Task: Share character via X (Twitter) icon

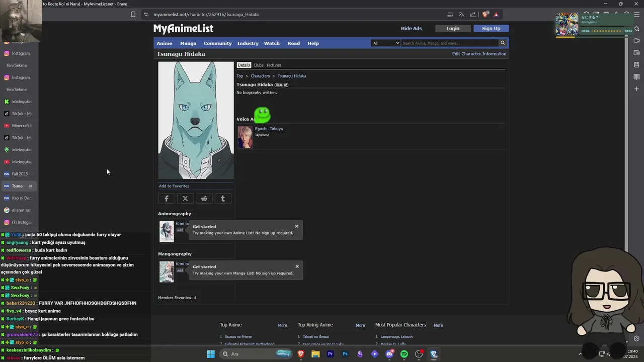Action: pos(185,199)
